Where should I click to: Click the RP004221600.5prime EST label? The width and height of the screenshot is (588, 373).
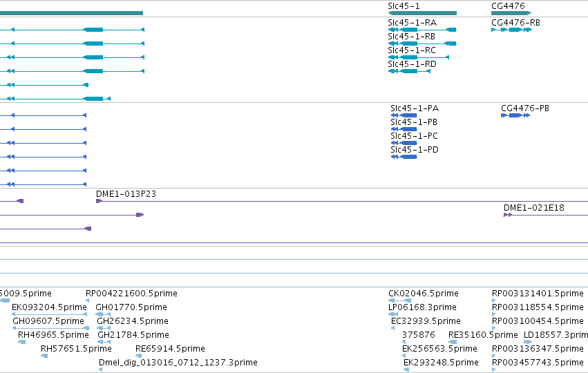131,294
